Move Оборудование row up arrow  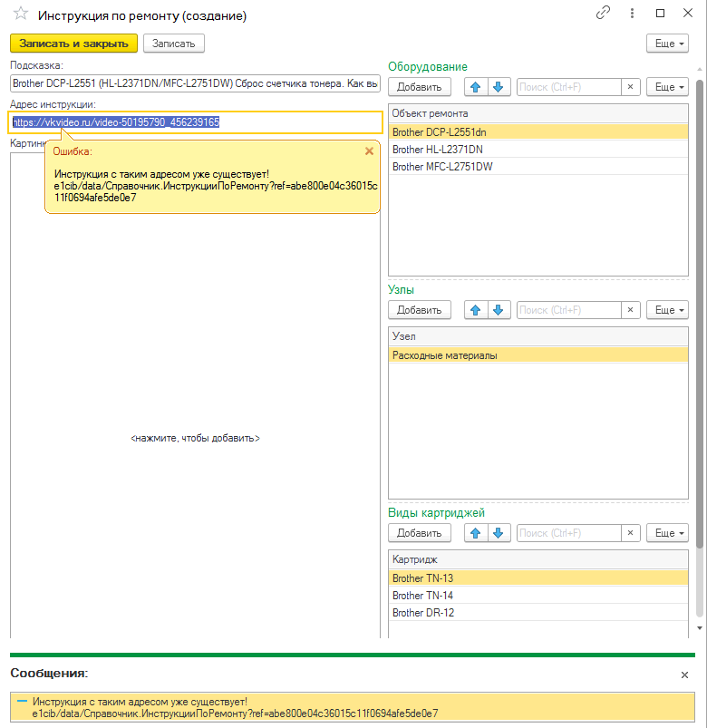point(476,87)
